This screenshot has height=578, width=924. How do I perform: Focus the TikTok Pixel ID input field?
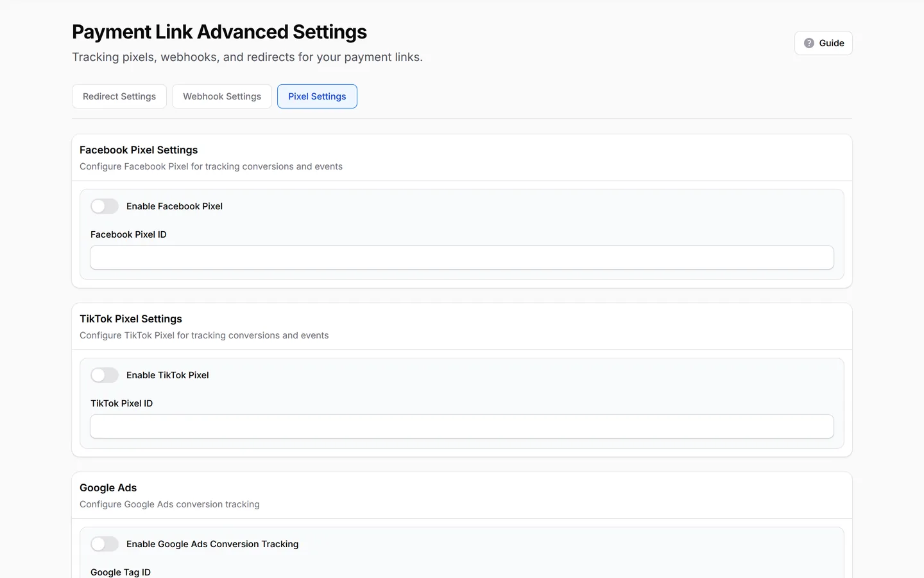(462, 426)
